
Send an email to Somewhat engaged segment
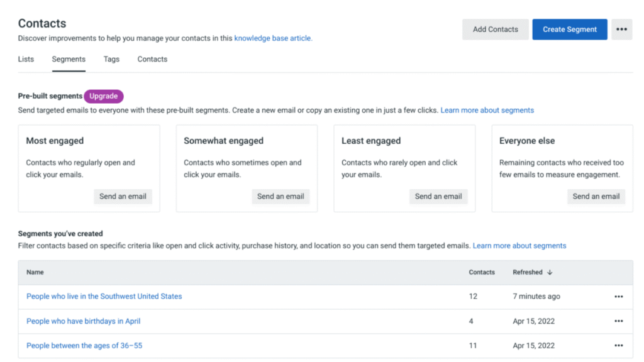pyautogui.click(x=280, y=196)
